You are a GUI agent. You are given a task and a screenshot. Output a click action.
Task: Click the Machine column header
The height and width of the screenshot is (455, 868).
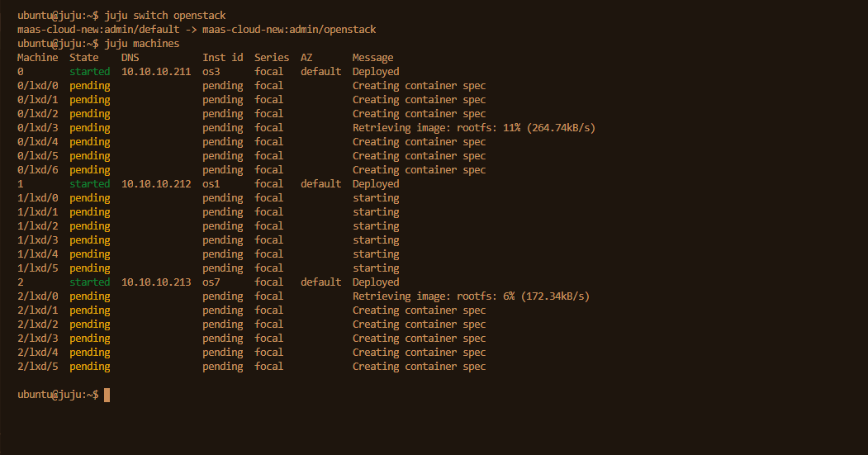pyautogui.click(x=38, y=58)
